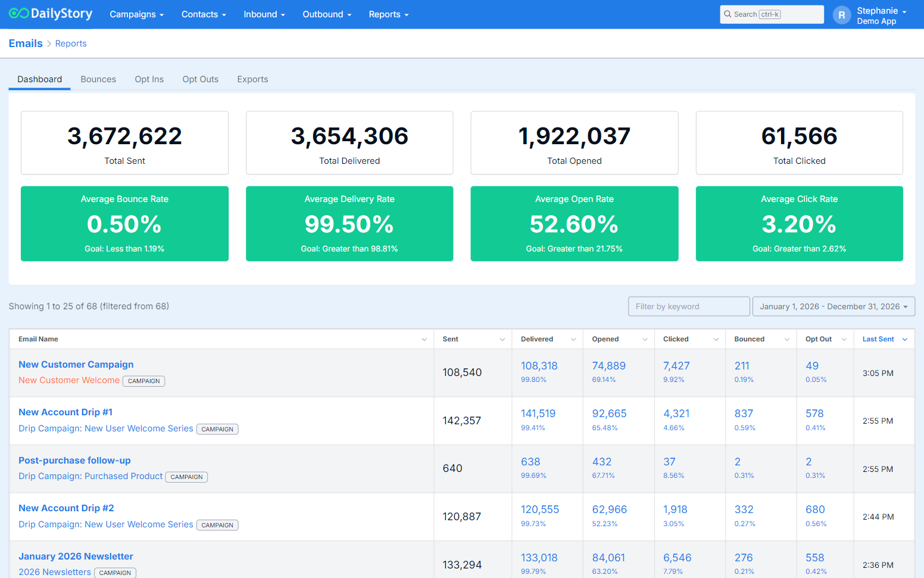Screen dimensions: 924x578
Task: Click the Bounced column chevron icon
Action: point(787,340)
